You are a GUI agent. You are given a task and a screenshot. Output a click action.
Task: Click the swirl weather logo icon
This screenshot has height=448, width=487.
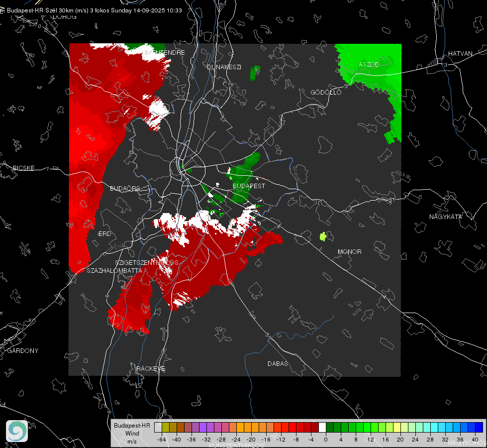tap(17, 431)
